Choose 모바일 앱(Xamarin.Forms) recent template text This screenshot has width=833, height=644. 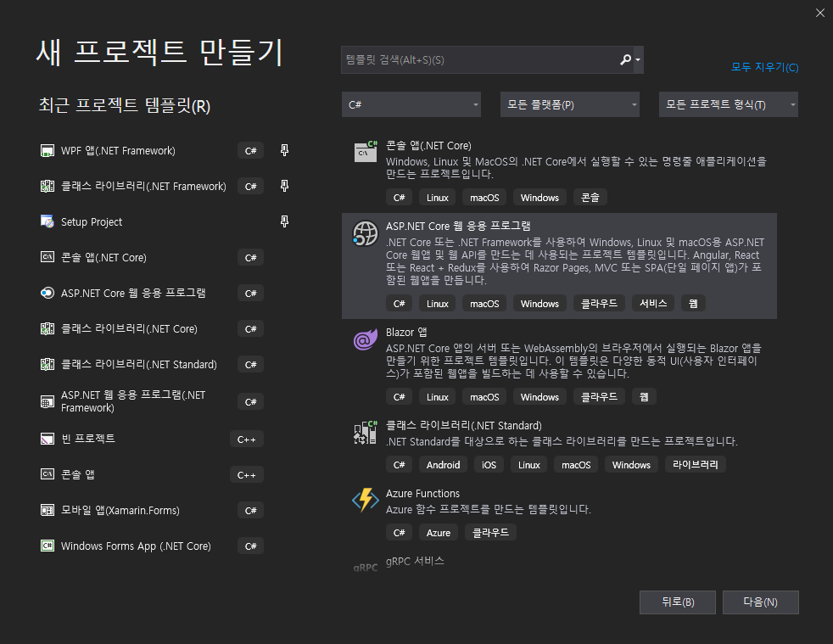120,511
